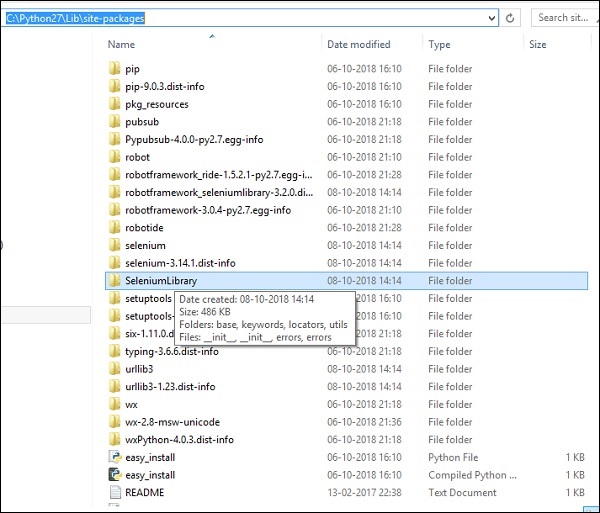This screenshot has width=600, height=513.
Task: Click the Compiled Python type cell
Action: (472, 475)
